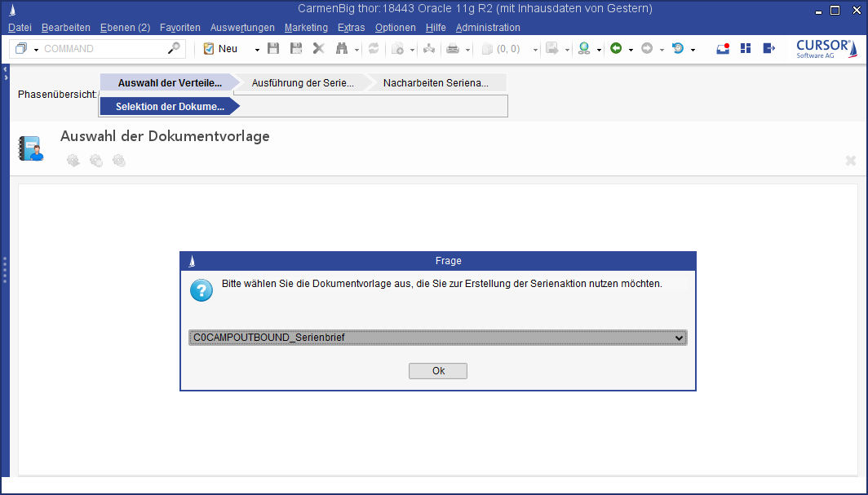Select the 'Ausführung der Serie...' phase tab
This screenshot has height=495, width=868.
coord(303,83)
